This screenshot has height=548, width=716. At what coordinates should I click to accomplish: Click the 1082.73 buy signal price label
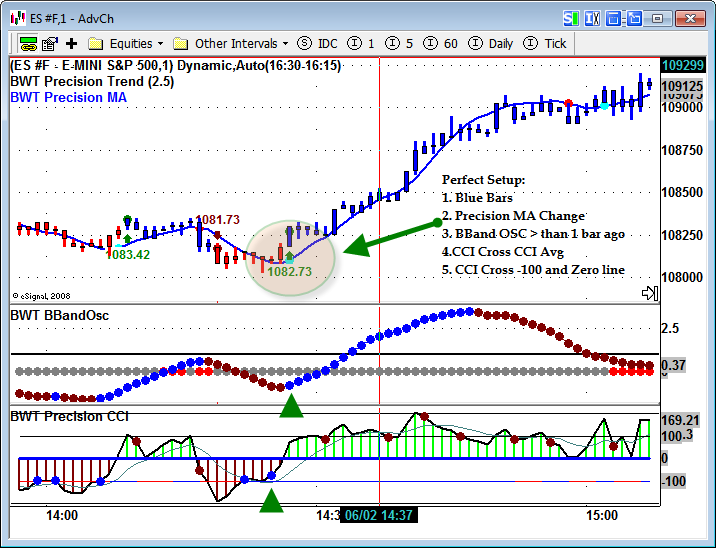coord(290,272)
